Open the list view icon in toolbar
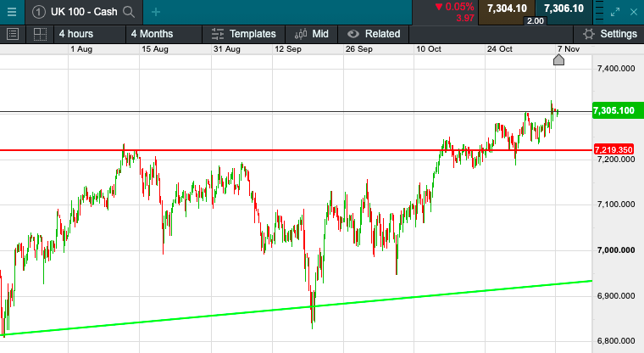644x353 pixels. pyautogui.click(x=13, y=34)
